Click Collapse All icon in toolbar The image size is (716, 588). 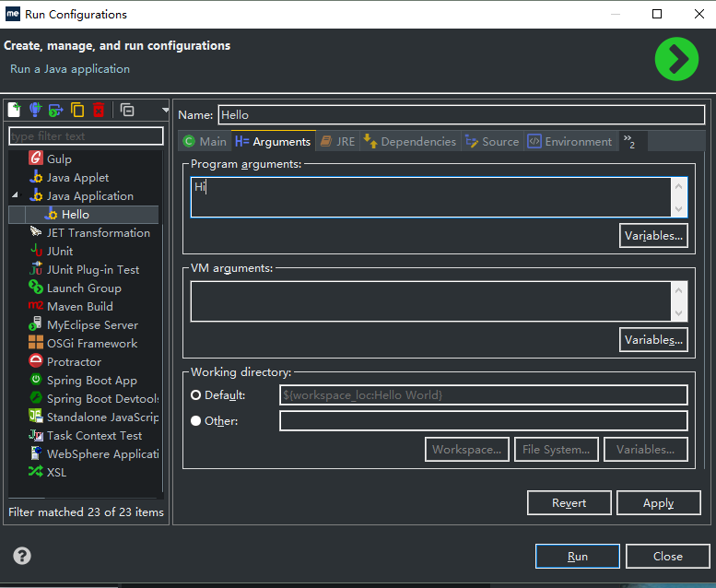127,110
